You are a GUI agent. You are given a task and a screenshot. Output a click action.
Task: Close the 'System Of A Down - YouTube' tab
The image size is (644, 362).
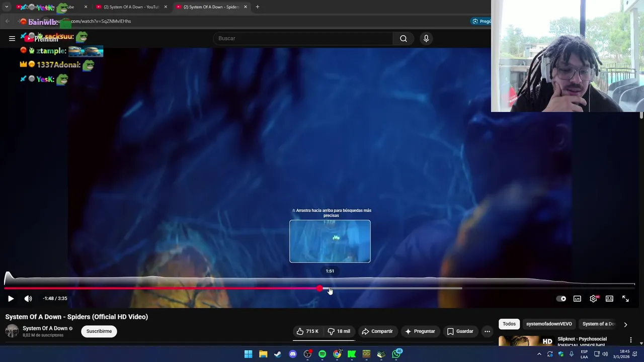coord(166,7)
